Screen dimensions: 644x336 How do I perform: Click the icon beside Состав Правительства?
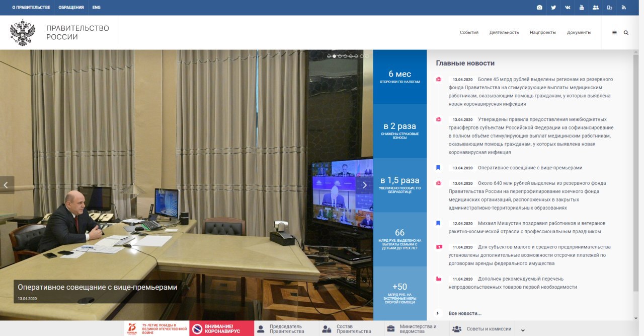[327, 329]
